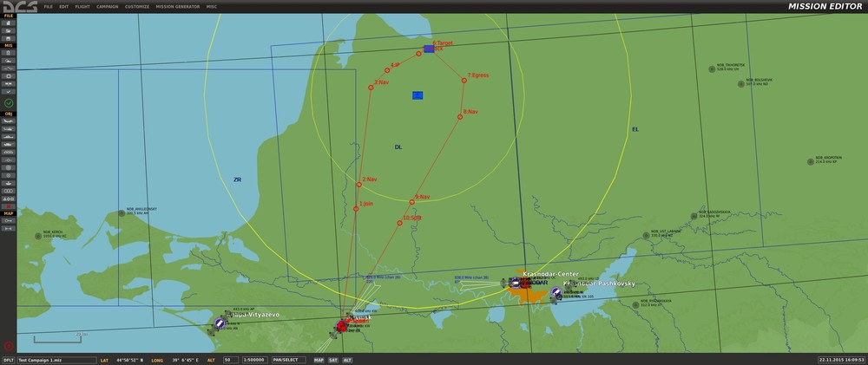Open the PAN/SELECT mode box
Screen dimensions: 868x365
(288, 360)
